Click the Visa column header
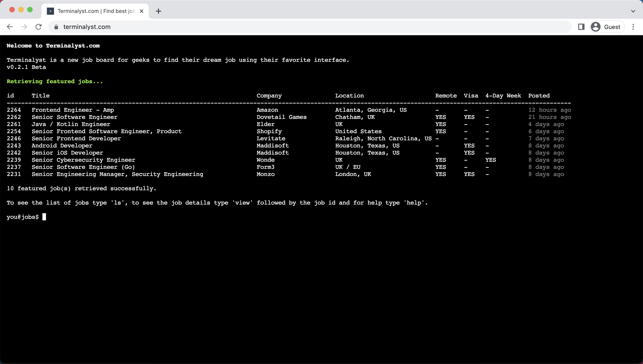Image resolution: width=643 pixels, height=364 pixels. point(471,95)
